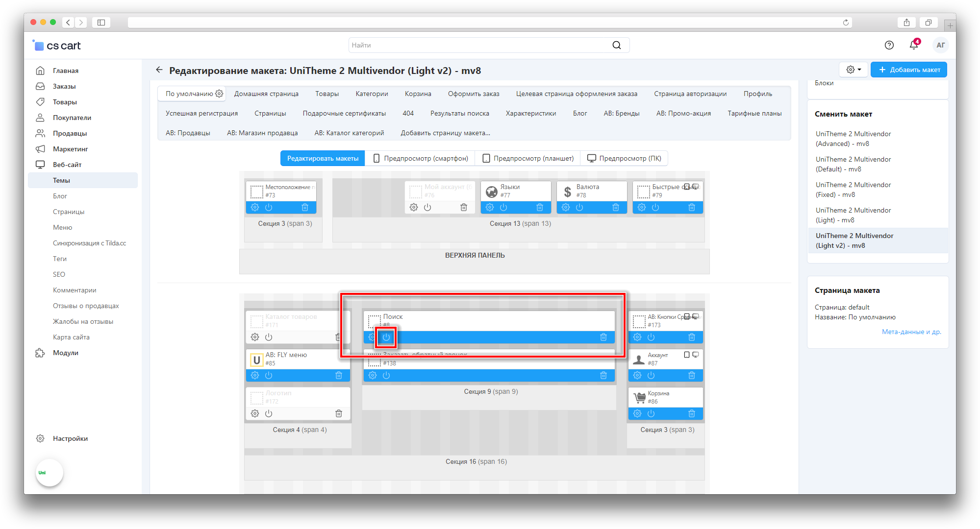Viewport: 980px width, 529px height.
Task: Delete the Корзина block with trash icon
Action: coord(691,413)
